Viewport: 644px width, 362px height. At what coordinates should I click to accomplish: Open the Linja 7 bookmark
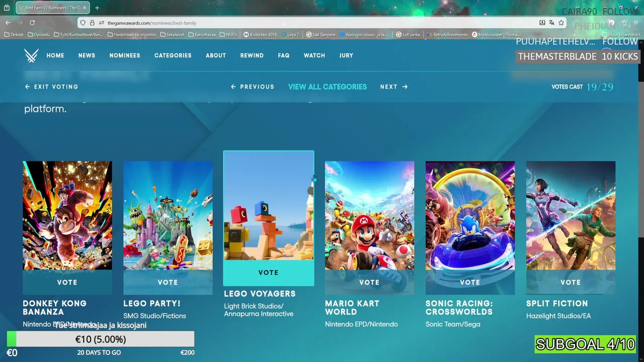[x=290, y=35]
